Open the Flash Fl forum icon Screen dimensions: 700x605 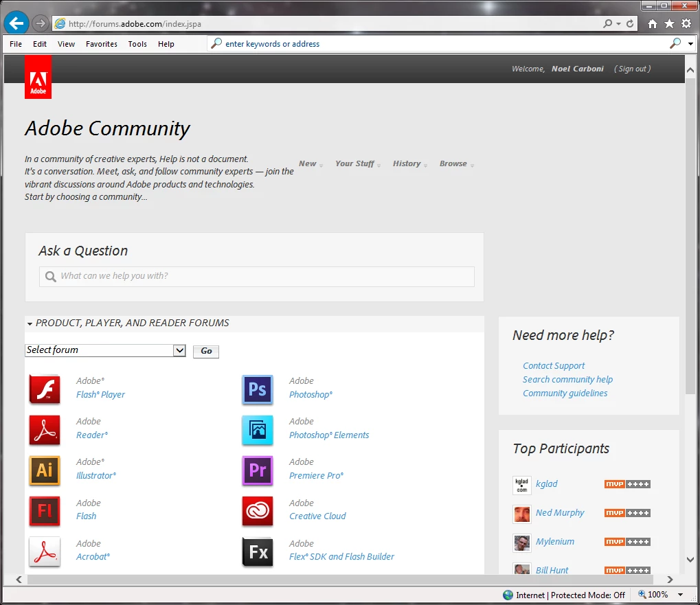pos(45,511)
